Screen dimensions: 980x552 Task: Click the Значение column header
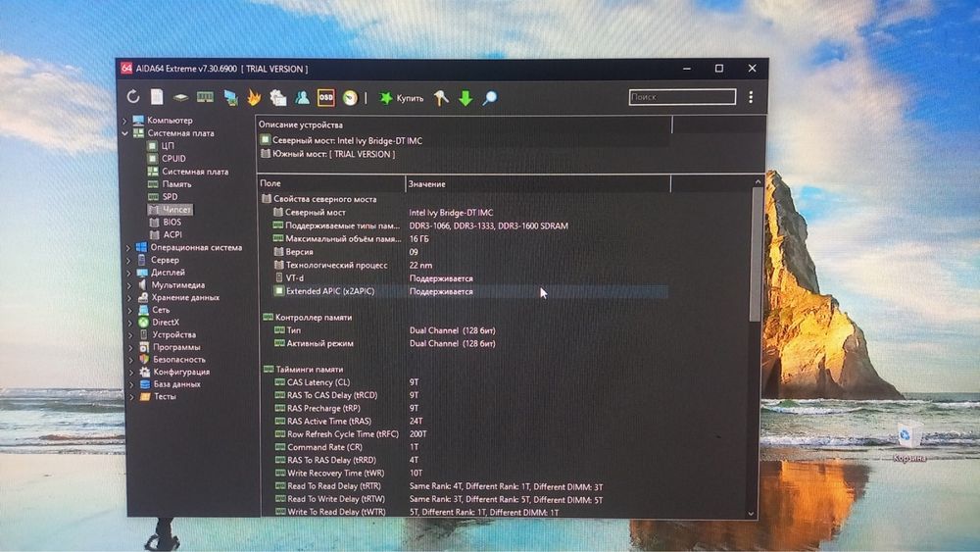pyautogui.click(x=538, y=183)
